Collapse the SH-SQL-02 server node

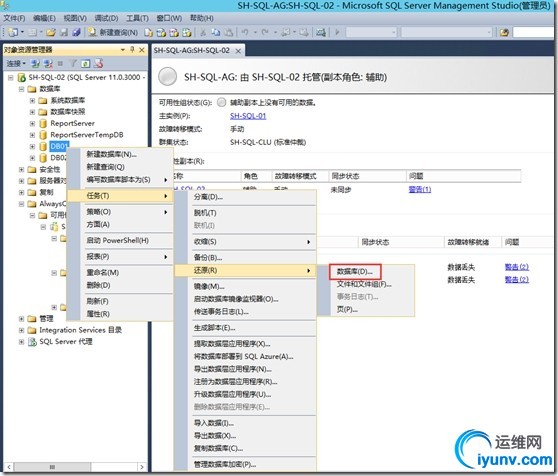point(11,77)
